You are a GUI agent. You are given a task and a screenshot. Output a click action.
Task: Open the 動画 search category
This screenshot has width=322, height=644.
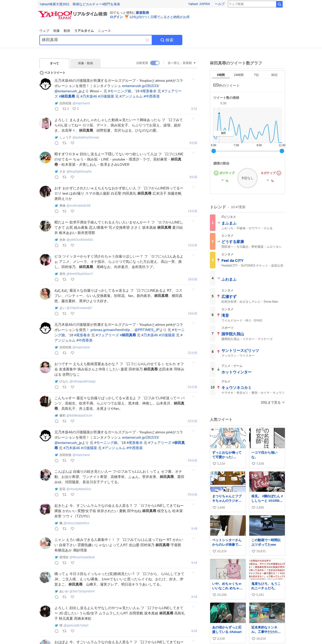[67, 31]
